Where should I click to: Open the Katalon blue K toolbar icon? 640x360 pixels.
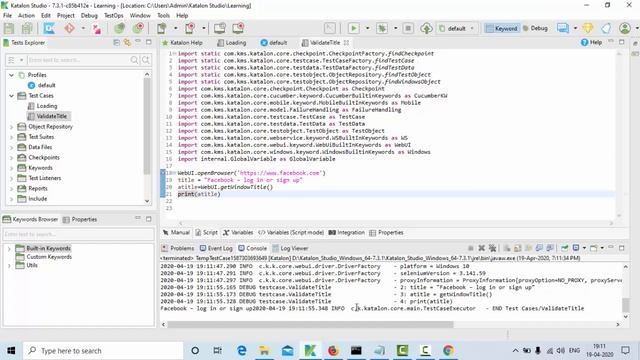[49, 28]
